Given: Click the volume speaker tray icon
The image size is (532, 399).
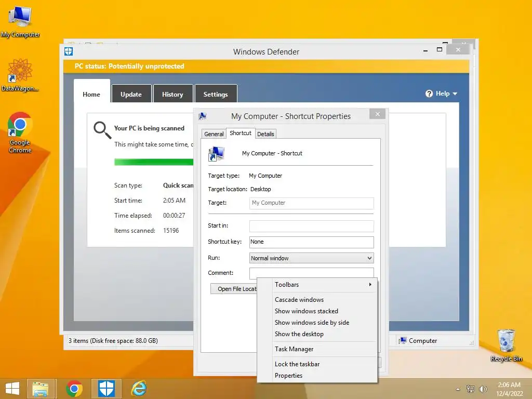Looking at the screenshot, I should pyautogui.click(x=483, y=389).
